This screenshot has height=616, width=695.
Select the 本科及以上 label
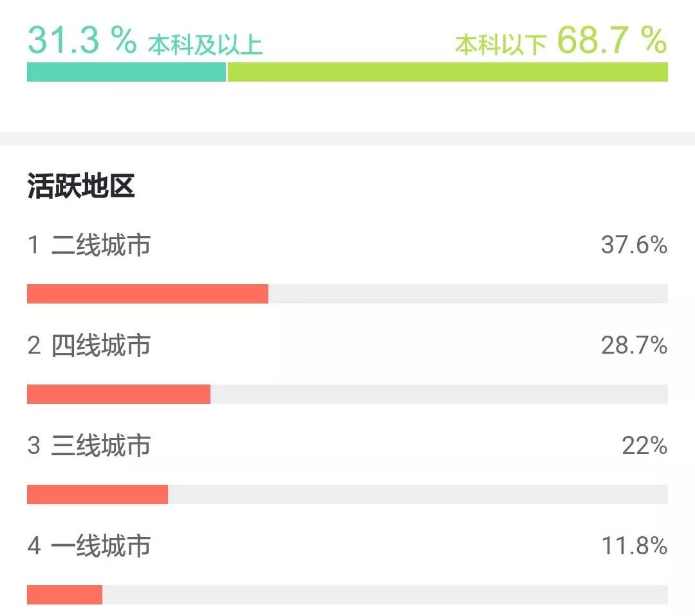coord(205,45)
